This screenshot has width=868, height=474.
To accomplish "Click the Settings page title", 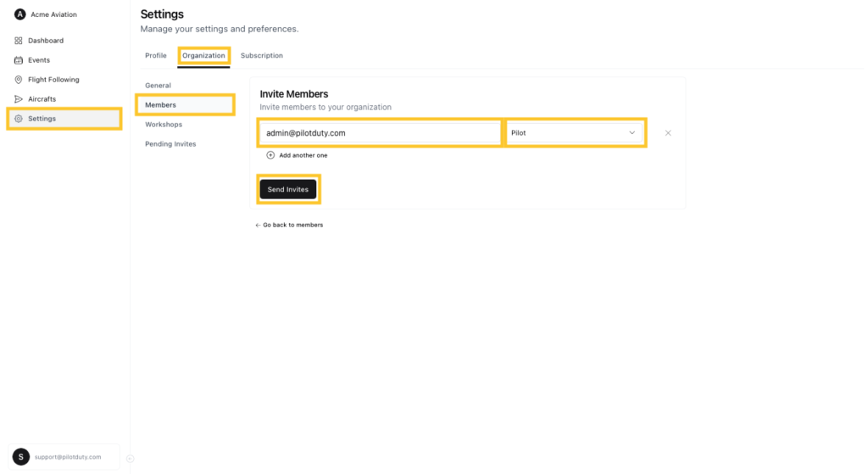I will tap(162, 14).
